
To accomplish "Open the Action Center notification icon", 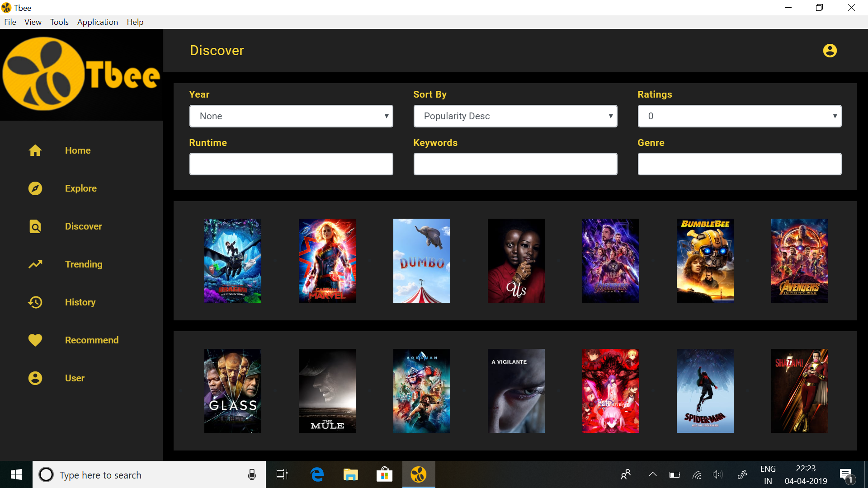I will tap(846, 475).
